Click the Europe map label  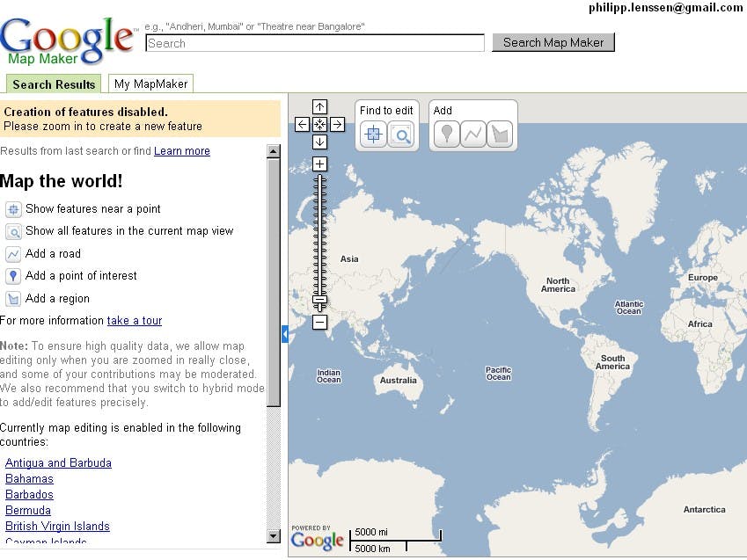pyautogui.click(x=703, y=278)
